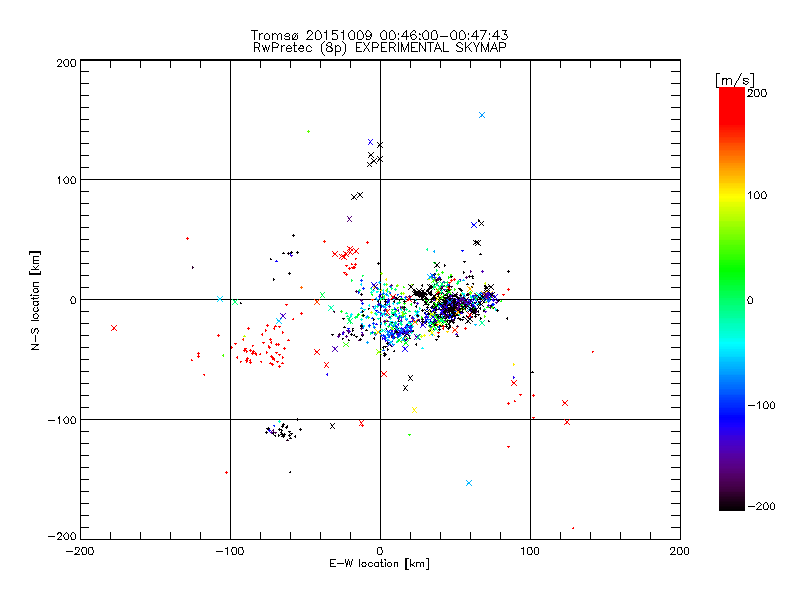The image size is (800, 600).
Task: Click the colorbar label '100'
Action: 757,195
